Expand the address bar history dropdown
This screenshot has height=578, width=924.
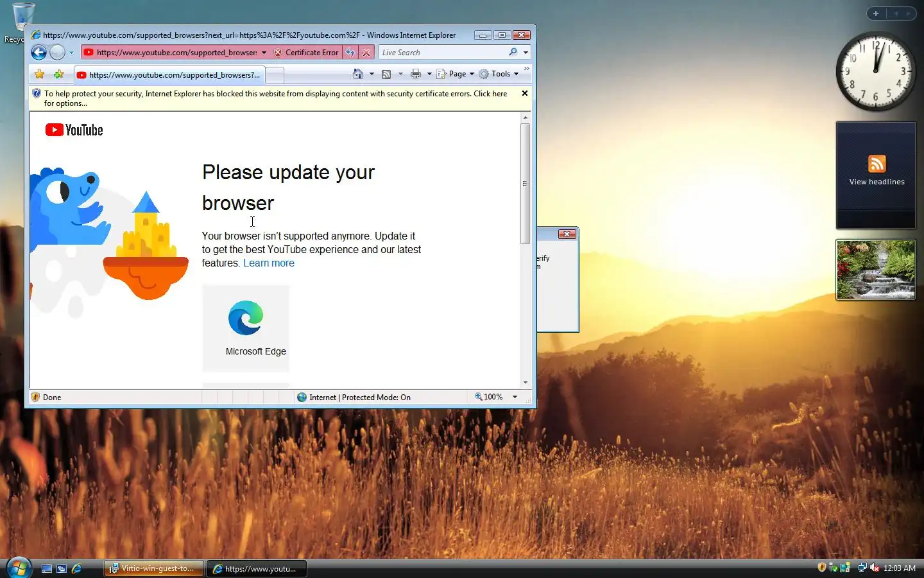pyautogui.click(x=264, y=53)
